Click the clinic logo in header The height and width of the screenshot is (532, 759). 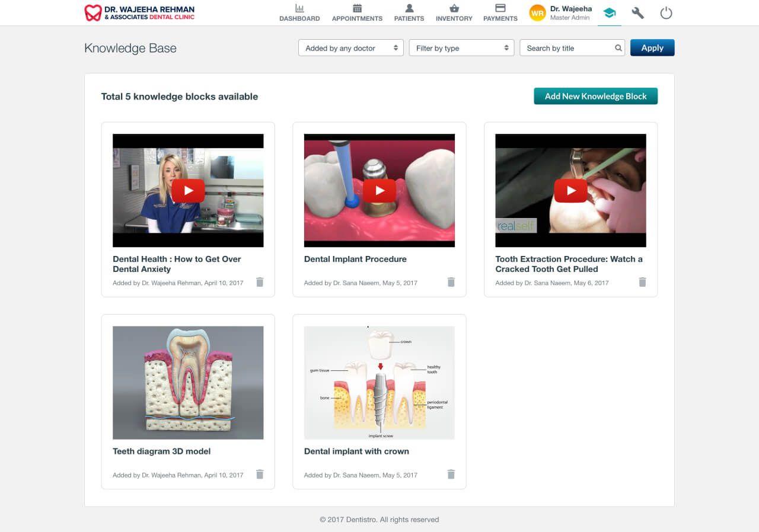139,12
